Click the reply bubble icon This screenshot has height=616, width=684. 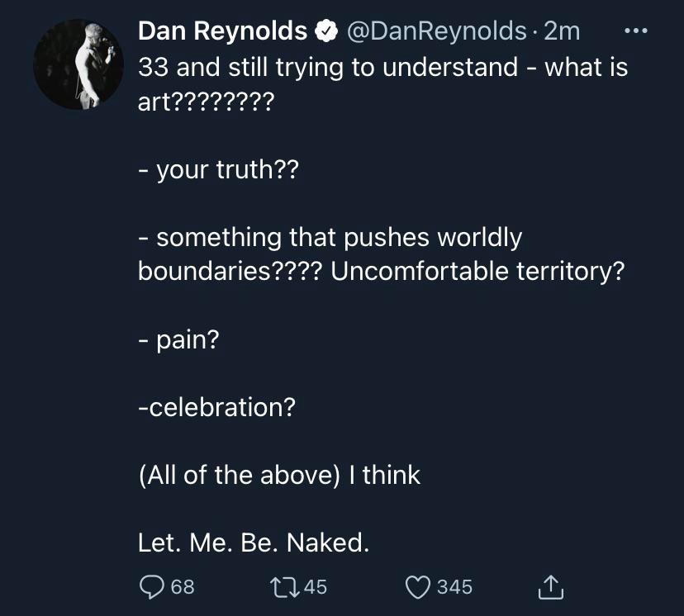[x=153, y=587]
